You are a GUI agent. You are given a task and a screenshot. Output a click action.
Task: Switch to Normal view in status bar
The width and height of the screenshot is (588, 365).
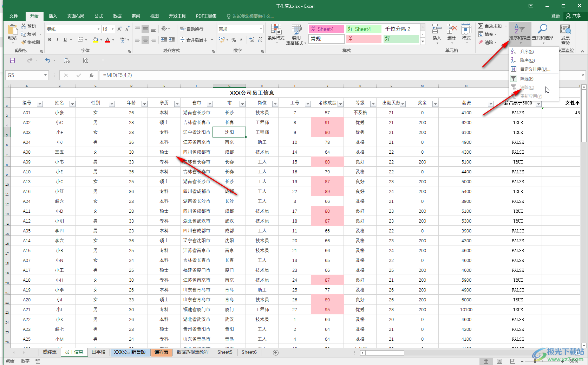486,361
